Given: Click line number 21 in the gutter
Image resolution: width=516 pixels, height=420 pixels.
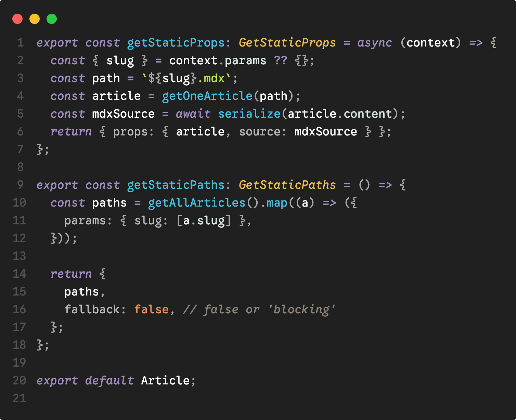Looking at the screenshot, I should [x=20, y=398].
